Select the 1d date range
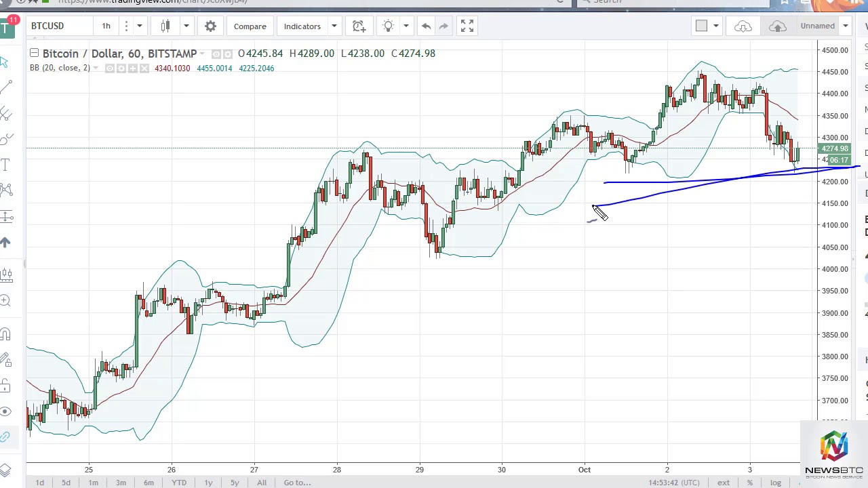Image resolution: width=868 pixels, height=488 pixels. (x=39, y=483)
